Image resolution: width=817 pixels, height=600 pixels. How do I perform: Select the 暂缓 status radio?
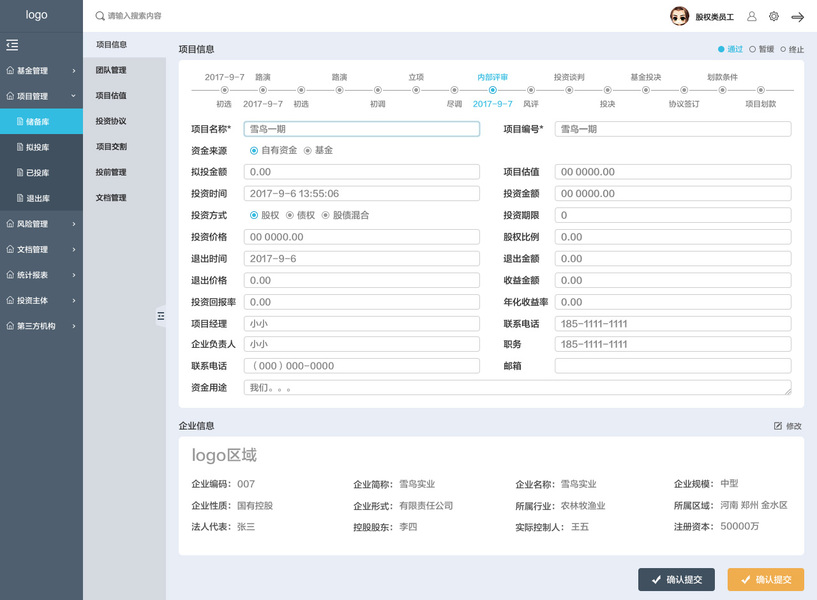752,49
